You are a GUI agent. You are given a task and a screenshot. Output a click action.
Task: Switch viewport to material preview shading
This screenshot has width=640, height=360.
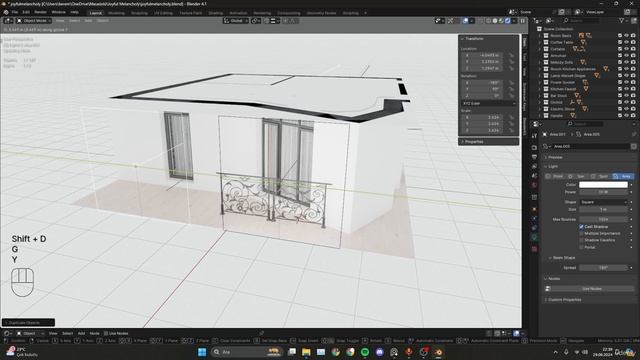(501, 20)
